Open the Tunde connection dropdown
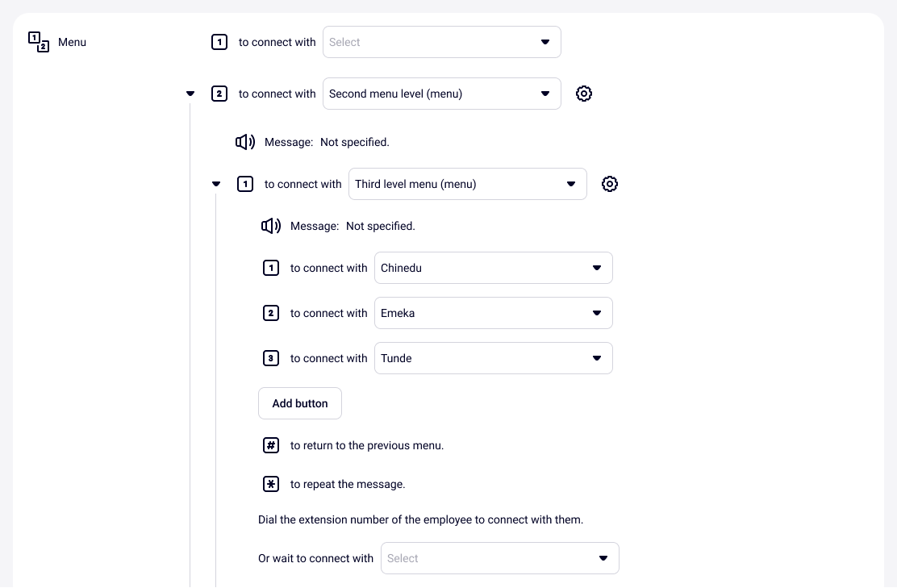897x588 pixels. (x=493, y=358)
